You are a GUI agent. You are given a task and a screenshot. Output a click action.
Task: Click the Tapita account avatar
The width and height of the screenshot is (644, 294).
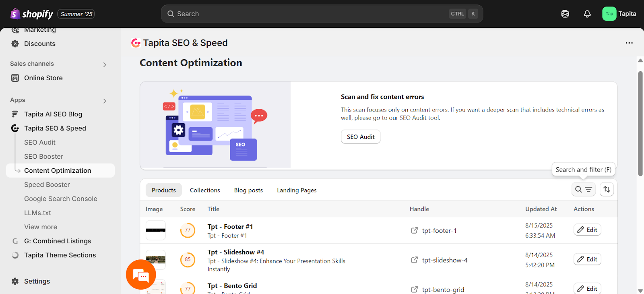pyautogui.click(x=609, y=14)
